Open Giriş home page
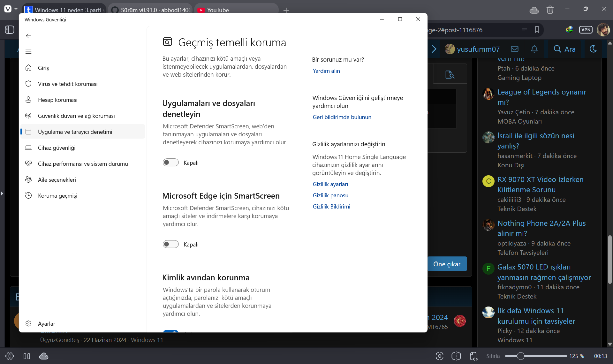Screen dimensions: 613x364 click(x=82, y=68)
